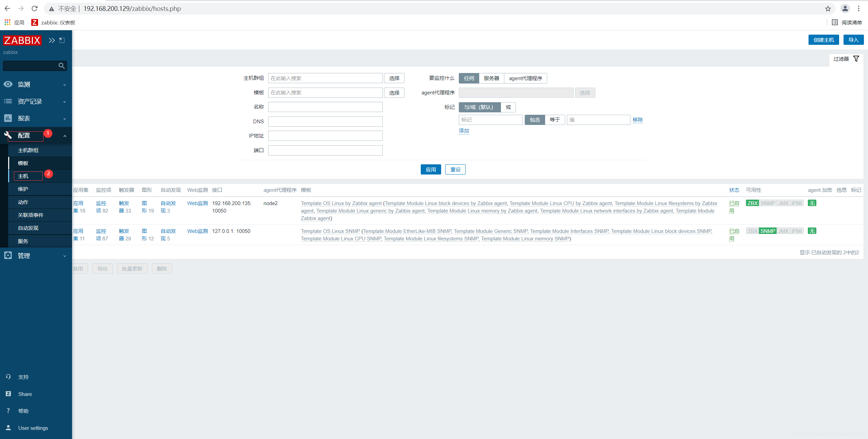868x439 pixels.
Task: Bookmark page with the star icon
Action: click(828, 9)
